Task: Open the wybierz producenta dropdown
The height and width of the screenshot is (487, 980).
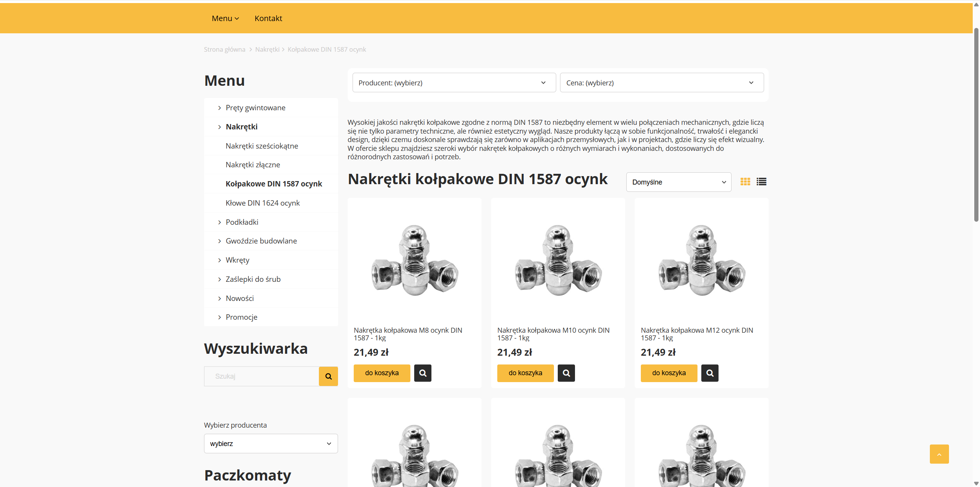Action: pyautogui.click(x=270, y=443)
